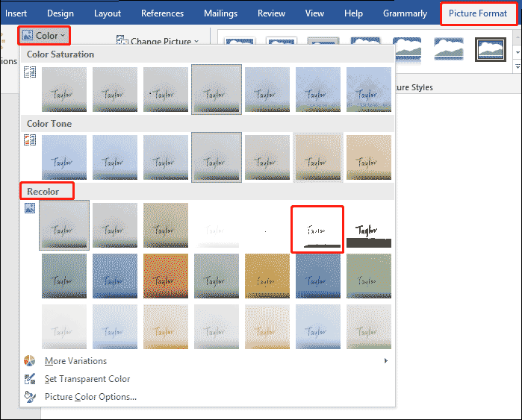
Task: Expand the Change Picture dropdown arrow
Action: (x=196, y=43)
